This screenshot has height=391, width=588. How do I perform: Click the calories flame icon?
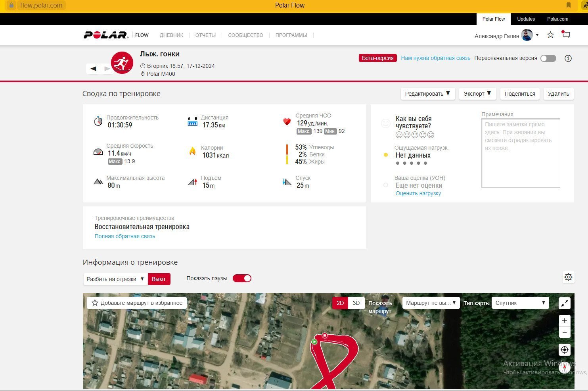[x=192, y=151]
